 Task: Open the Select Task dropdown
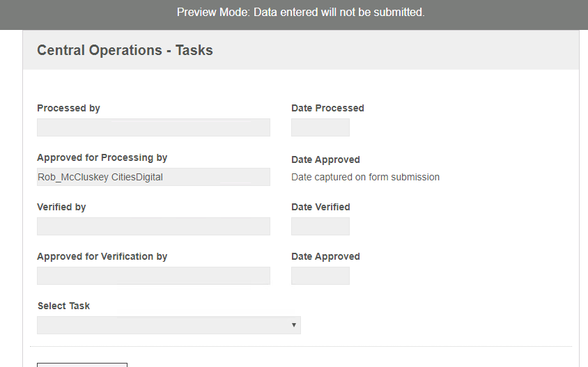click(169, 325)
